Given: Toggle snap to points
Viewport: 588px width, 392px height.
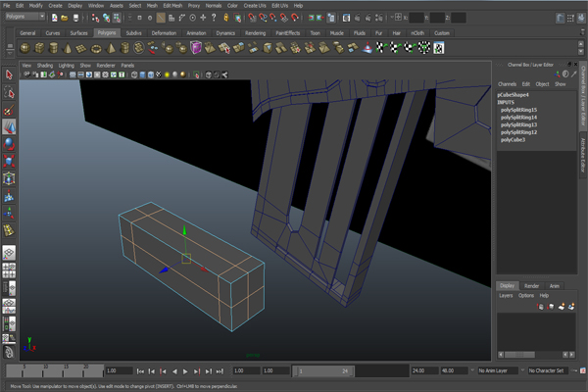Looking at the screenshot, I should pyautogui.click(x=273, y=18).
